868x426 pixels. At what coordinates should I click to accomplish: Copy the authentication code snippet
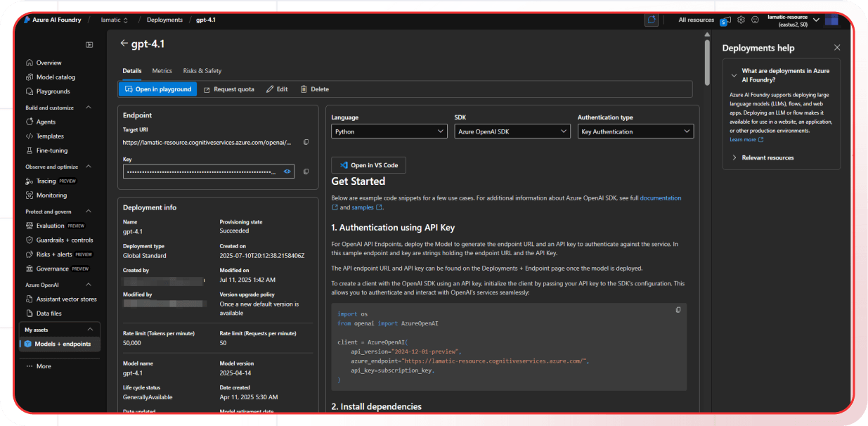678,309
